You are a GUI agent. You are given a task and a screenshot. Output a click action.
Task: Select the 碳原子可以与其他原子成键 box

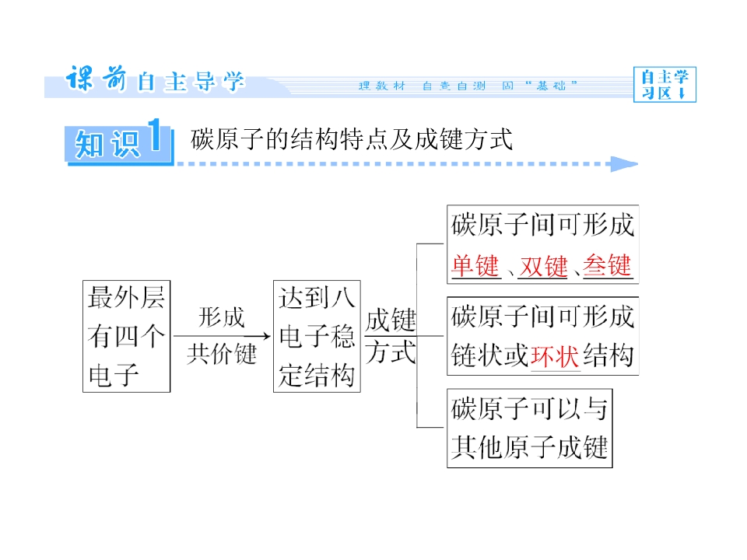tap(530, 428)
